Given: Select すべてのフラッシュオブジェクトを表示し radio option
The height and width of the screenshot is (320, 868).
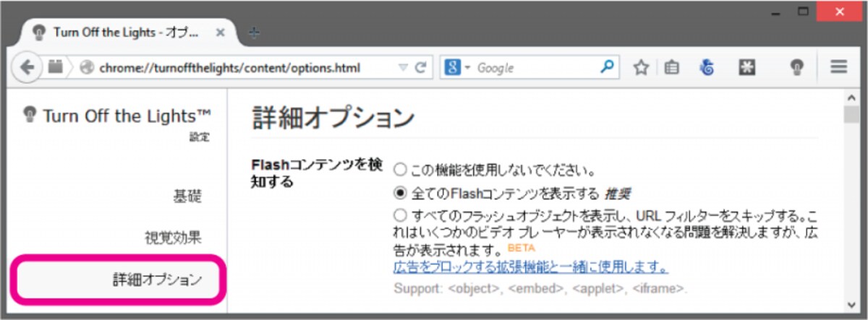Looking at the screenshot, I should point(400,215).
